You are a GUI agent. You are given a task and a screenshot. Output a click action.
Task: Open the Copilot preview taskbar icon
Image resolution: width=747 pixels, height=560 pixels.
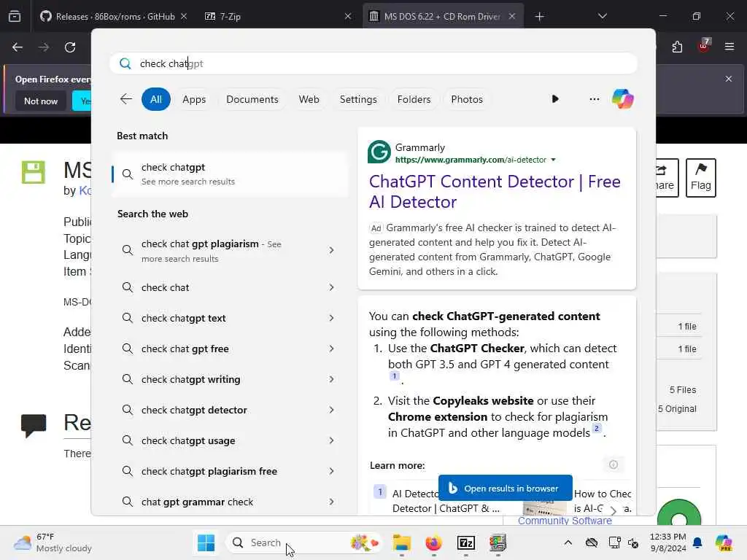tap(724, 542)
